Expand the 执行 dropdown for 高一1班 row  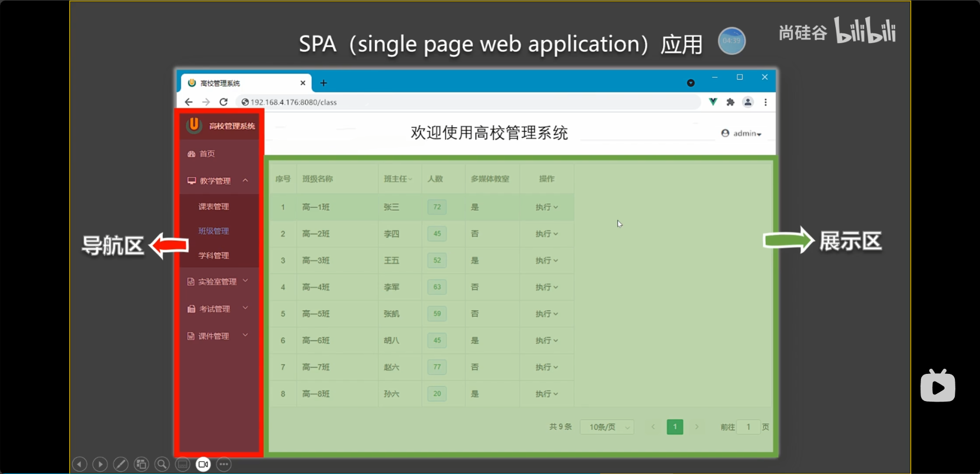click(x=546, y=207)
